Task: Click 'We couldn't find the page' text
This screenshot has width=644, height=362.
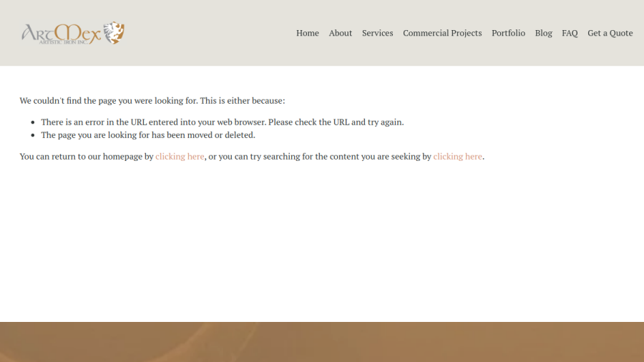Action: pos(152,101)
